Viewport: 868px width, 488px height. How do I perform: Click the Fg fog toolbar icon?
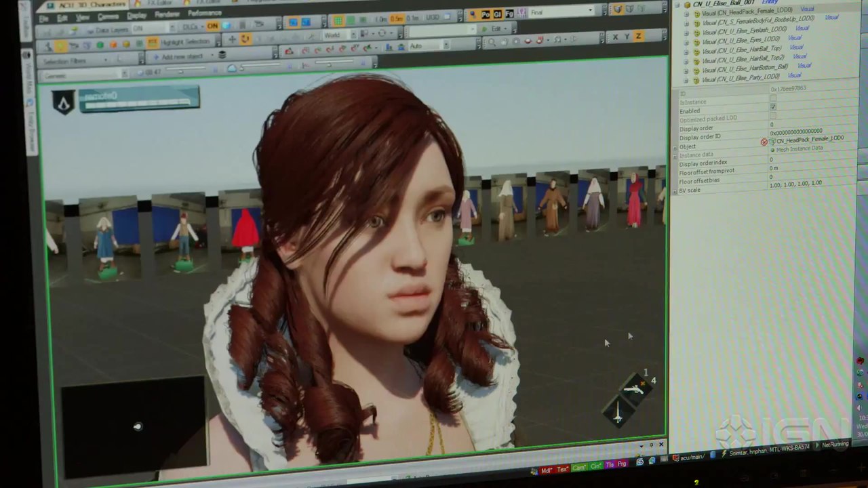[x=509, y=15]
